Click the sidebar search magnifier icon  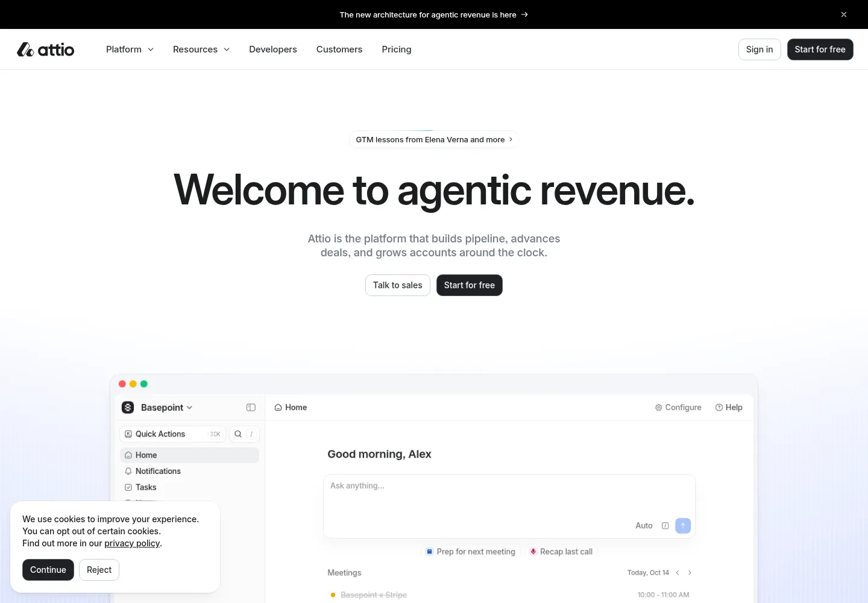tap(238, 434)
